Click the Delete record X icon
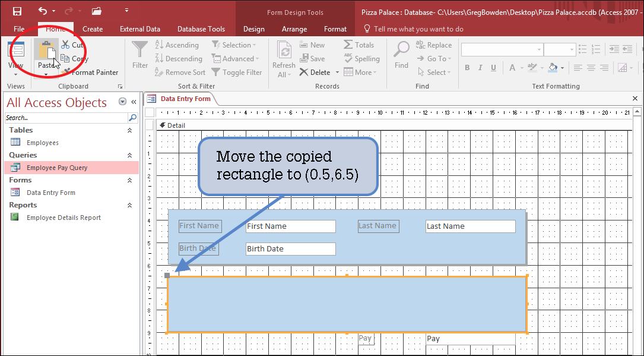Screen dimensions: 644x356 tap(303, 73)
